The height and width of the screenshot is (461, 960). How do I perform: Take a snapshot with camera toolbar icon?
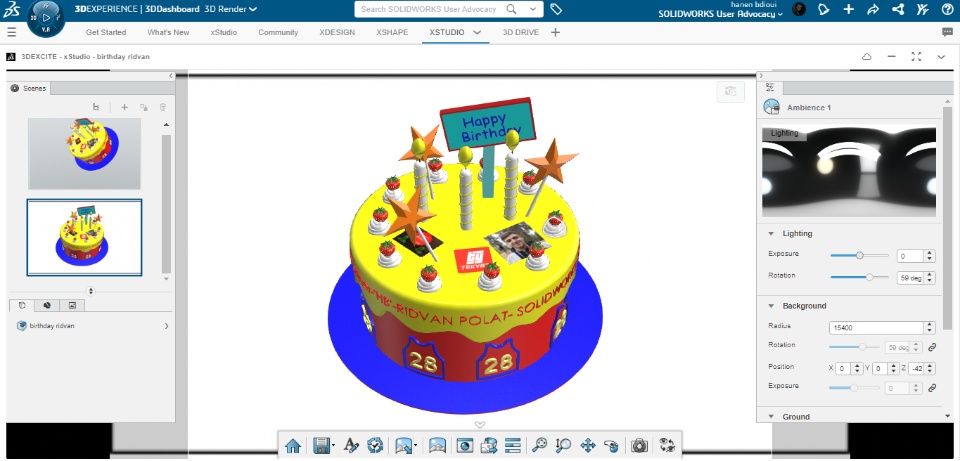[x=639, y=446]
